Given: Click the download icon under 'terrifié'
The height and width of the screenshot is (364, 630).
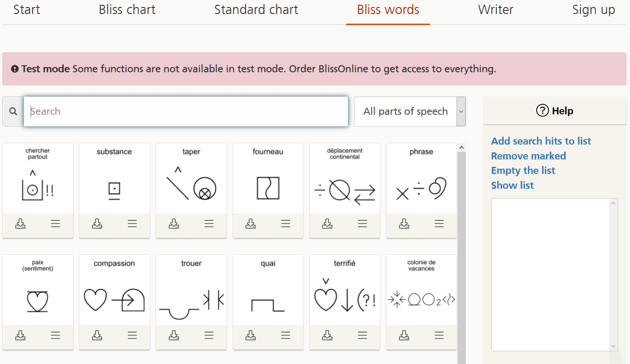Looking at the screenshot, I should coord(327,336).
